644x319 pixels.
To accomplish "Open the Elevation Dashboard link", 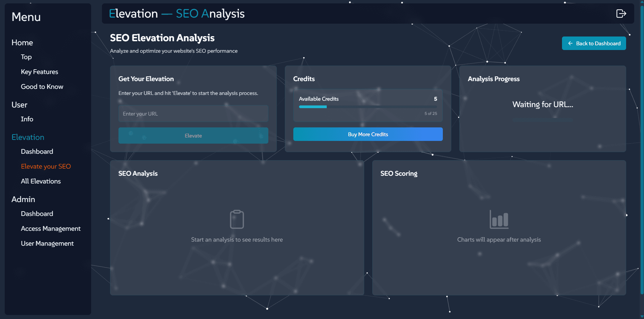I will click(37, 151).
